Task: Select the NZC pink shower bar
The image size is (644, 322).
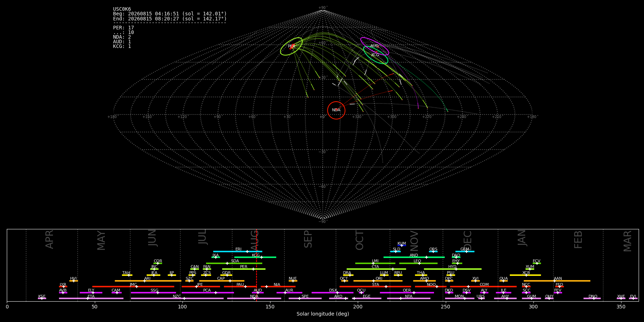Action: 177,298
